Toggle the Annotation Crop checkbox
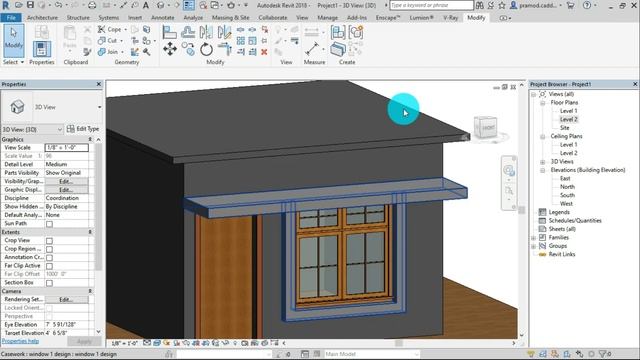This screenshot has width=640, height=360. click(49, 258)
